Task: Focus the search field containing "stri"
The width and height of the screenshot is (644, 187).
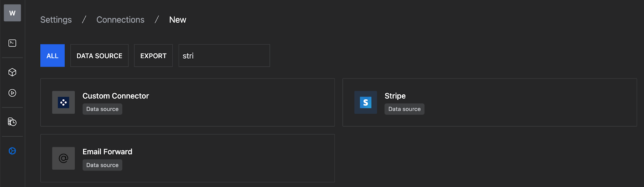Action: pos(224,55)
